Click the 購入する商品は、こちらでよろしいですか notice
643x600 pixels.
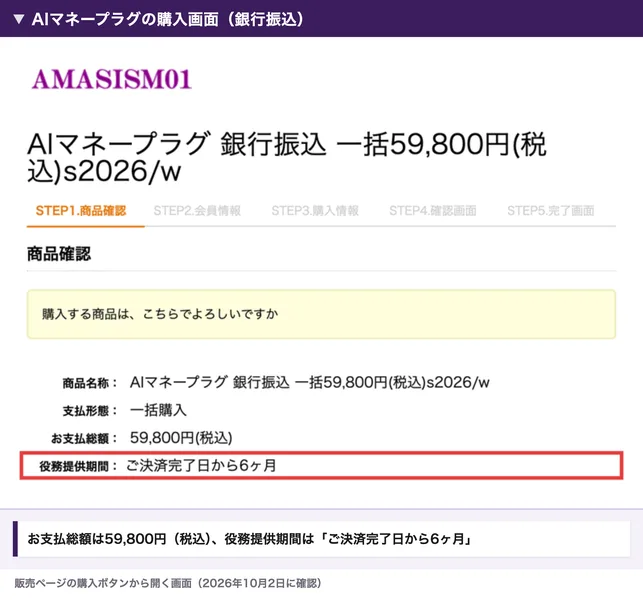321,314
